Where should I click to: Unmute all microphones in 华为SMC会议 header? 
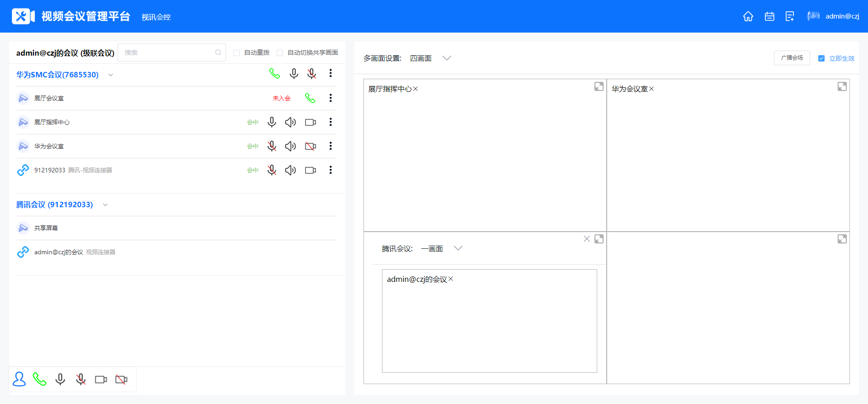(294, 73)
